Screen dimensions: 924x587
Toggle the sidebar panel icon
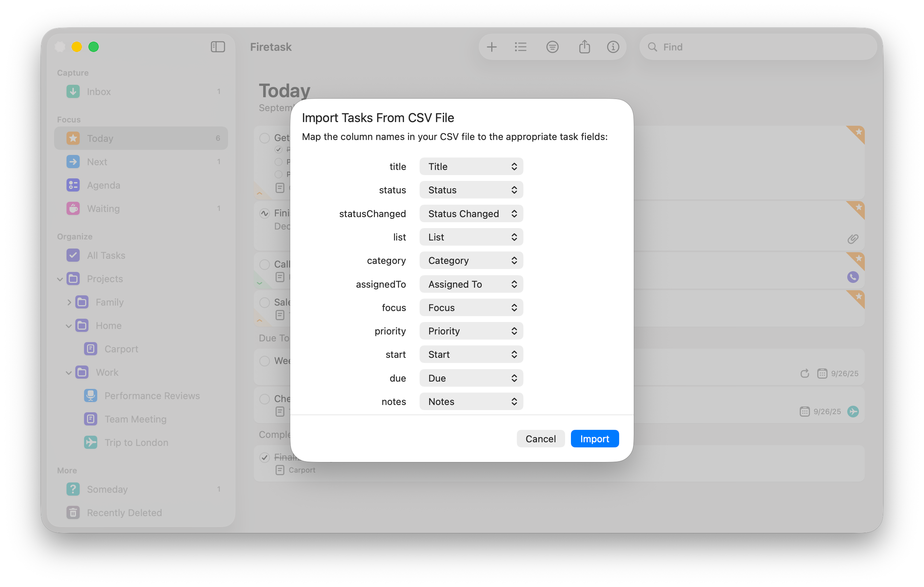click(x=217, y=47)
